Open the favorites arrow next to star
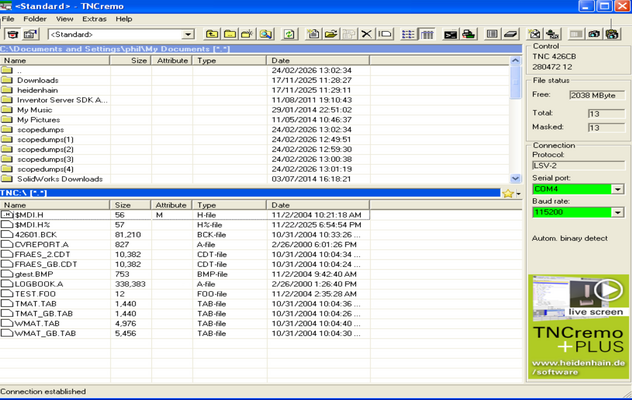Image resolution: width=632 pixels, height=400 pixels. tap(518, 194)
